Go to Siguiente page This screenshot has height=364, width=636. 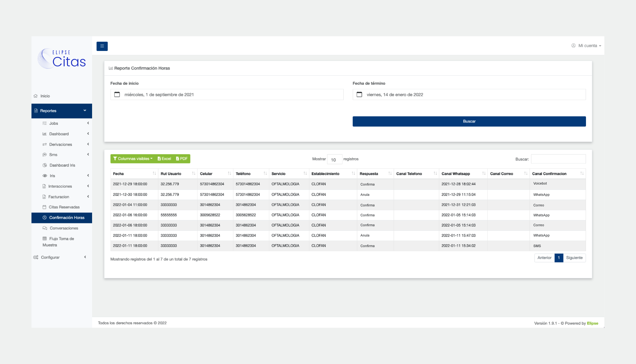(574, 258)
